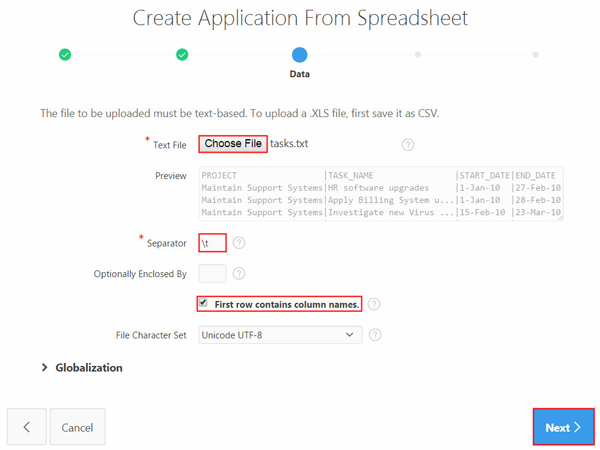Click 'HR software upgrades' in preview
The height and width of the screenshot is (450, 600).
click(378, 188)
